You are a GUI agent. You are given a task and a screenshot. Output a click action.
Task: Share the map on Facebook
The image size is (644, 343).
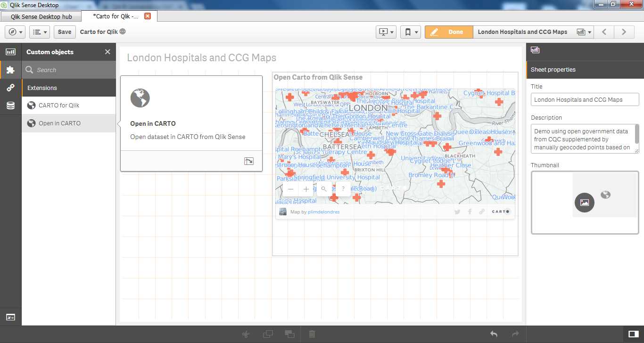470,212
